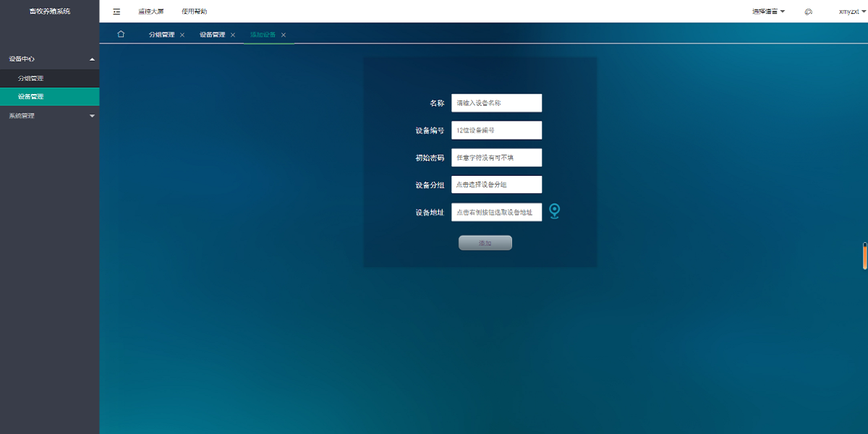Toggle the sidebar collapse icon
Screen dimensions: 868x434
point(116,12)
